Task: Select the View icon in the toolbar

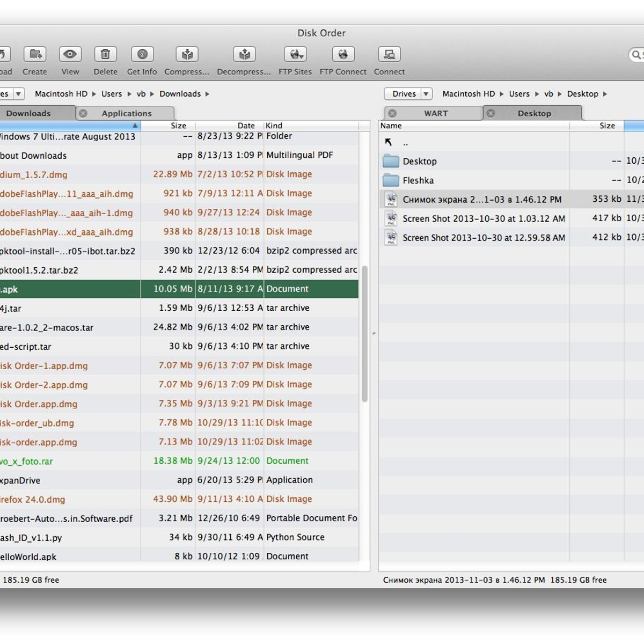Action: [x=69, y=54]
